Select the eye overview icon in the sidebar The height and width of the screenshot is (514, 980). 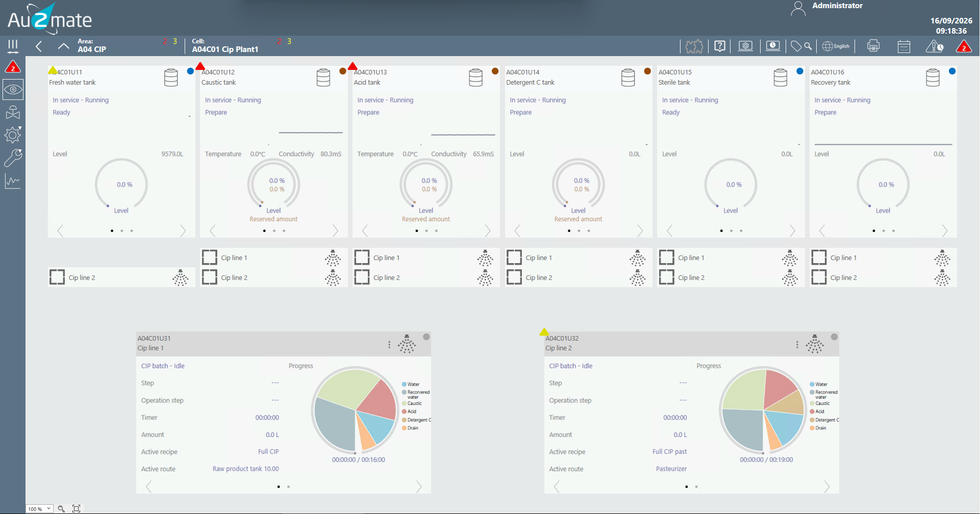point(13,90)
